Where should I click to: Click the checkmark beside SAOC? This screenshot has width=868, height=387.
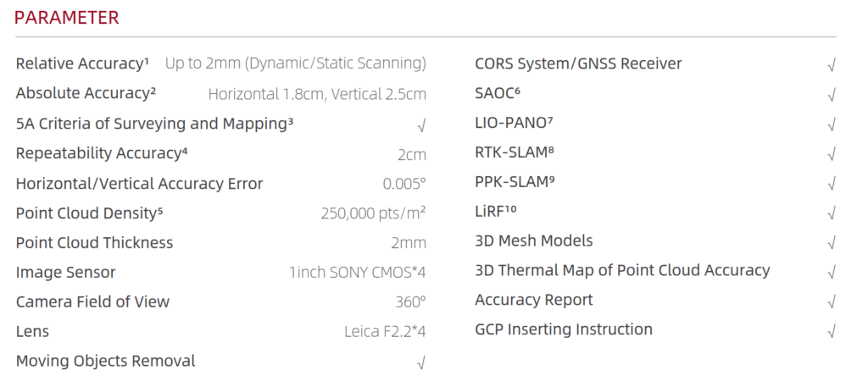(x=831, y=96)
